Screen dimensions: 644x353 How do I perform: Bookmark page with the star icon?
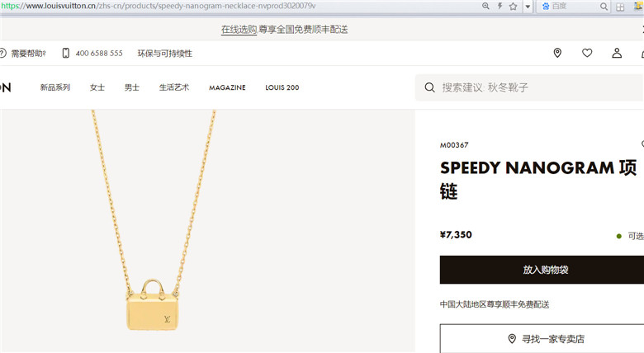click(x=513, y=6)
